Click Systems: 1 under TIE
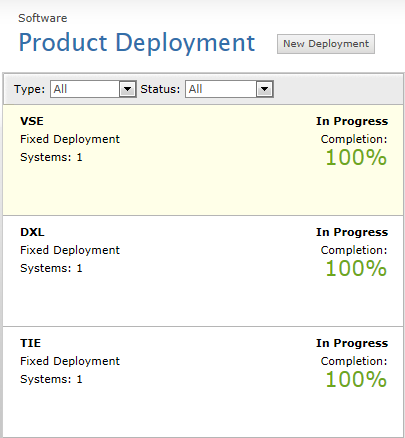Screen dimensions: 405x438 click(x=51, y=379)
